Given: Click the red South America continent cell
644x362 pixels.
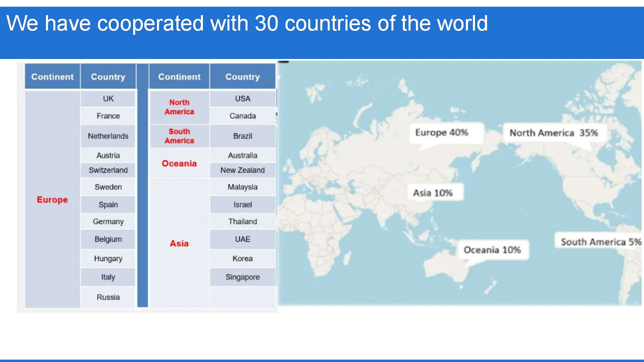Looking at the screenshot, I should coord(179,136).
